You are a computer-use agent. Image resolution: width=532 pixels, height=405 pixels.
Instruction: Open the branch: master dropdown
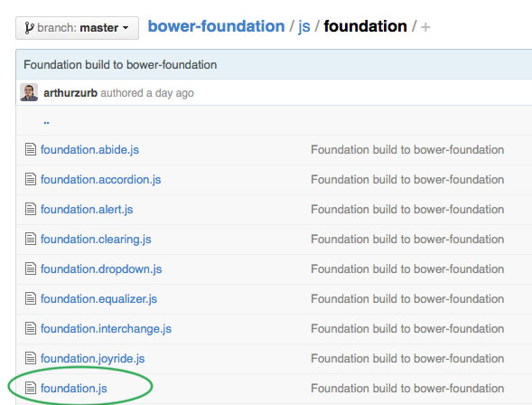[77, 28]
